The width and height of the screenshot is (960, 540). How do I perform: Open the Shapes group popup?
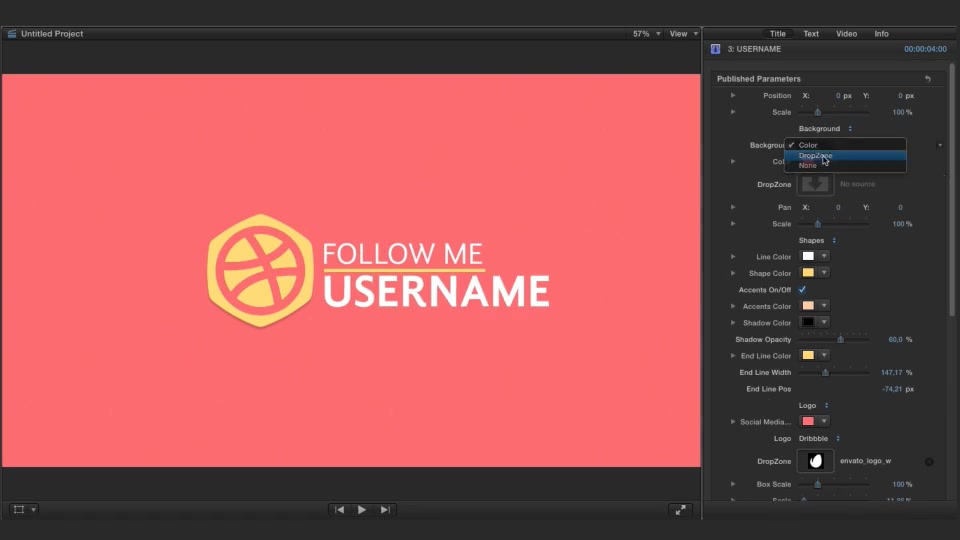coord(817,241)
